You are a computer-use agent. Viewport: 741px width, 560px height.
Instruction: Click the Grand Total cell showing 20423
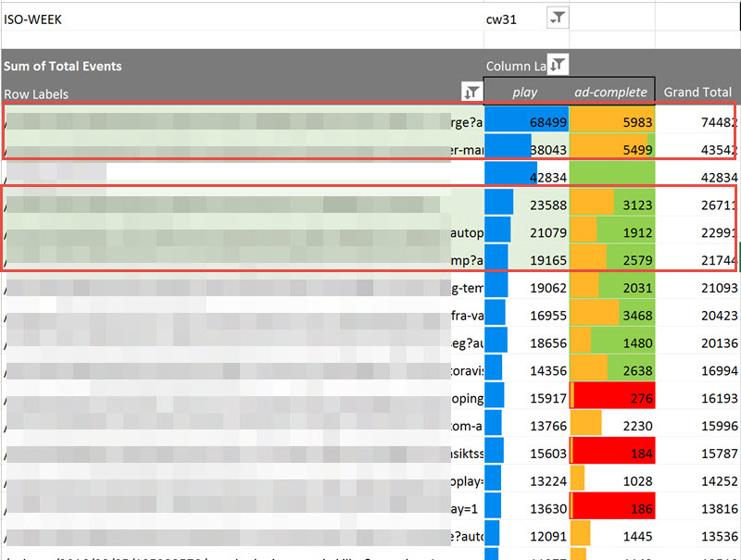(x=699, y=315)
